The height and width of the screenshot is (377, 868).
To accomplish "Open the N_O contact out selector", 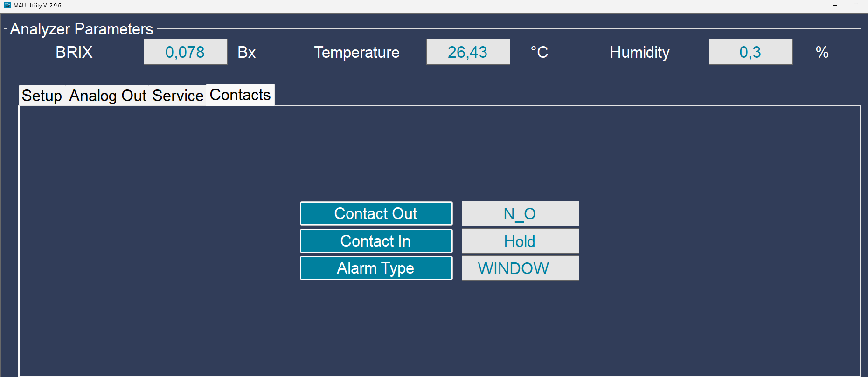I will [520, 213].
